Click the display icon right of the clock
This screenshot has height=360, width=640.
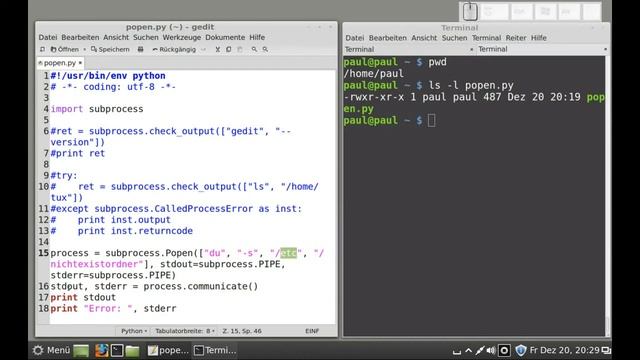tap(607, 351)
